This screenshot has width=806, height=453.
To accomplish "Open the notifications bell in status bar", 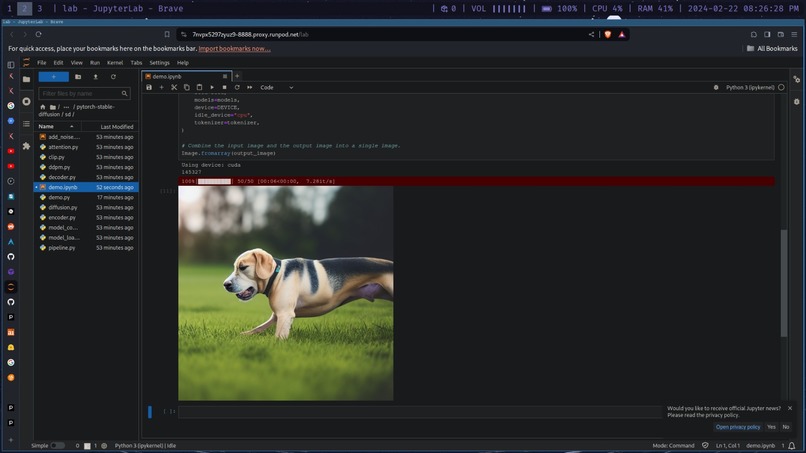I will 792,446.
